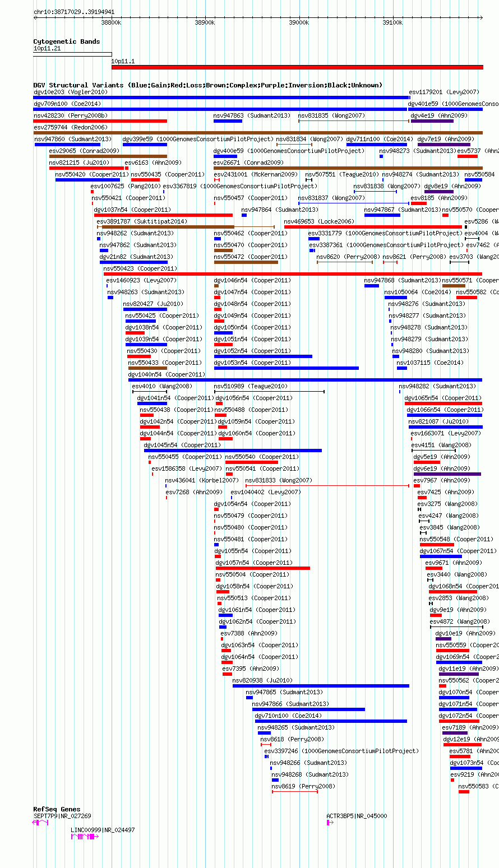Click esv3367819 1000GenomesConsortiumPilotProject label
The image size is (499, 868).
click(x=240, y=186)
